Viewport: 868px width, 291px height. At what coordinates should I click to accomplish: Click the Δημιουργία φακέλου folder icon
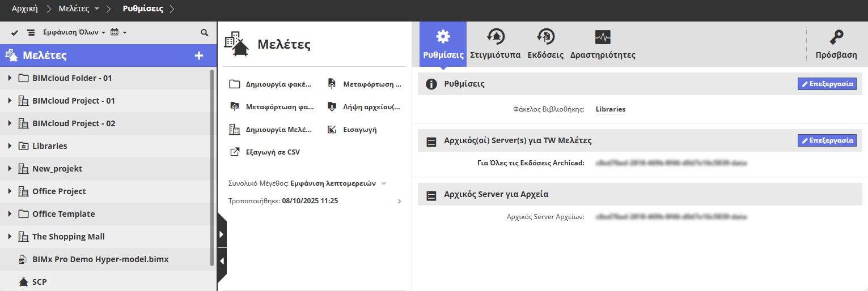235,84
